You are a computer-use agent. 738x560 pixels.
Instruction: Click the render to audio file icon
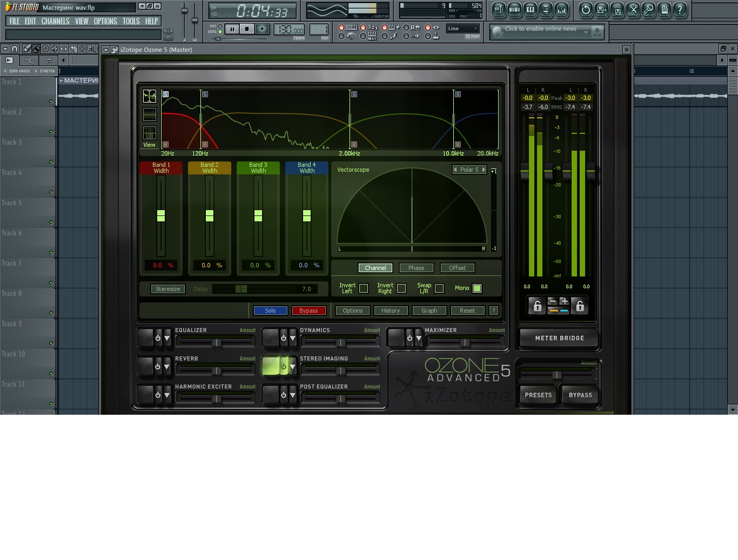(617, 10)
